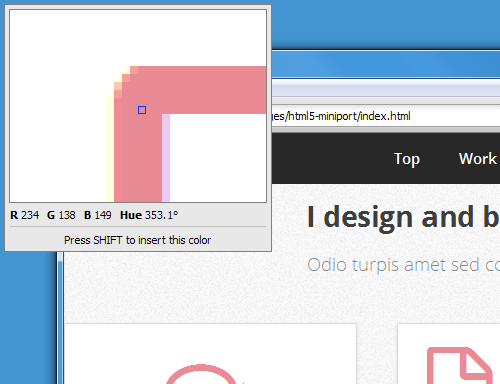The width and height of the screenshot is (500, 384).
Task: Click the "Odio turpis amet sed" subtitle
Action: point(393,265)
